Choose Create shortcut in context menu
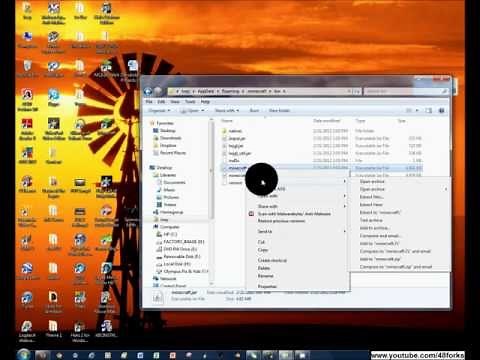 click(x=272, y=260)
